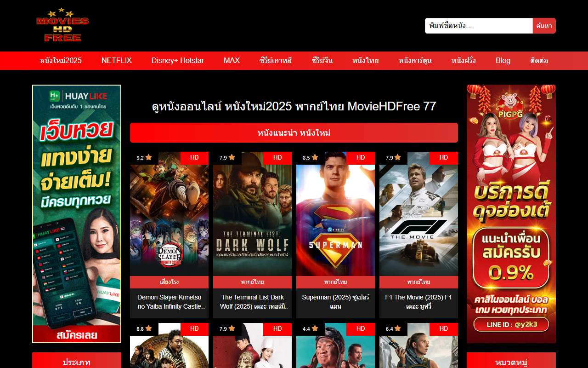
Task: Click the PIGPG casino banner ad
Action: click(511, 214)
